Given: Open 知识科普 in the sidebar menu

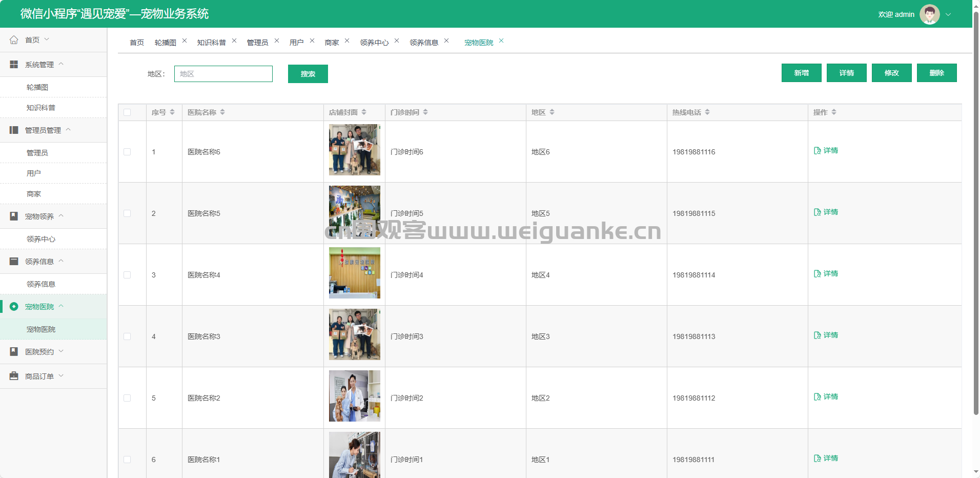Looking at the screenshot, I should coord(41,108).
